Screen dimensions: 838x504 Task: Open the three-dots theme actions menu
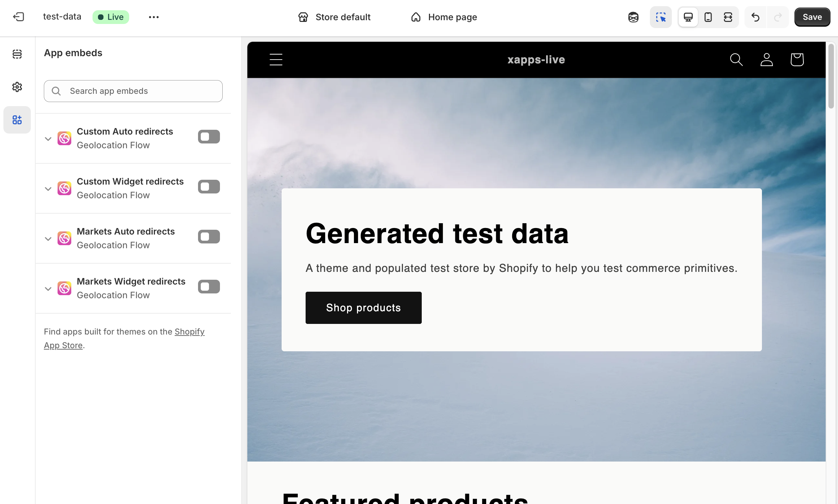click(x=154, y=17)
